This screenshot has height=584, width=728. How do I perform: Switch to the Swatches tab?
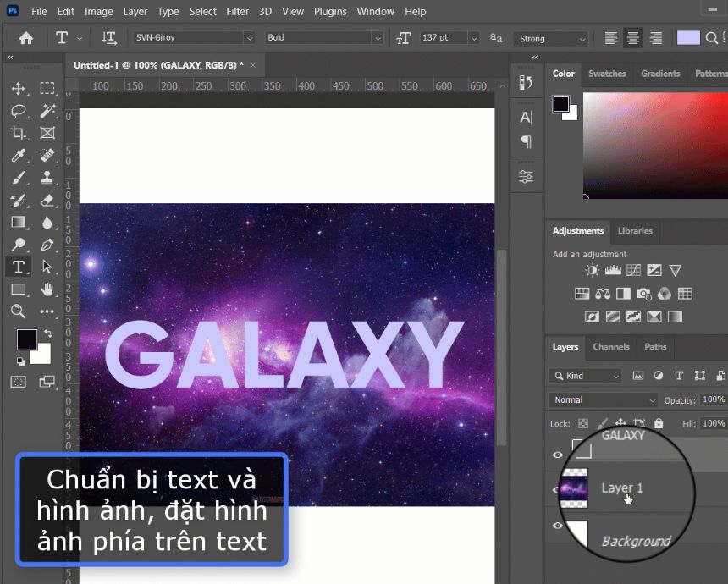[x=607, y=74]
